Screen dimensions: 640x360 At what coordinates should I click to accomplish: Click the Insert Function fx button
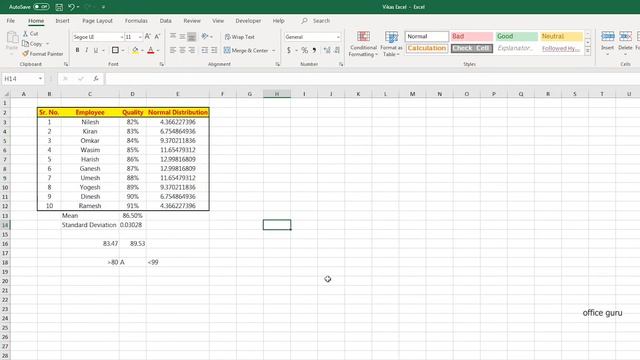(x=96, y=78)
